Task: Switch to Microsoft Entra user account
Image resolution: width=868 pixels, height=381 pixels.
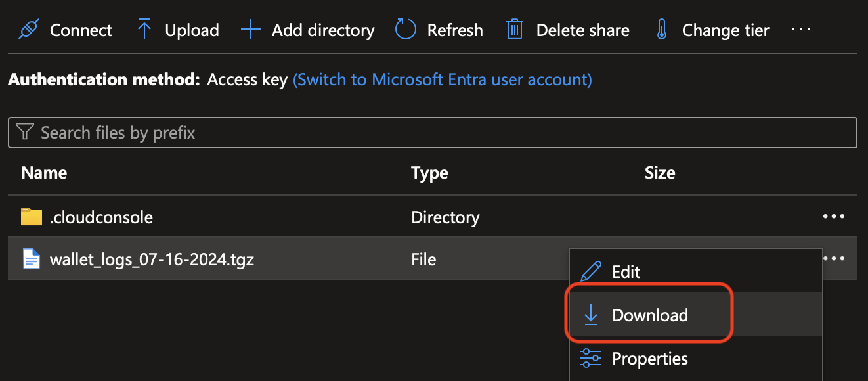Action: point(443,80)
